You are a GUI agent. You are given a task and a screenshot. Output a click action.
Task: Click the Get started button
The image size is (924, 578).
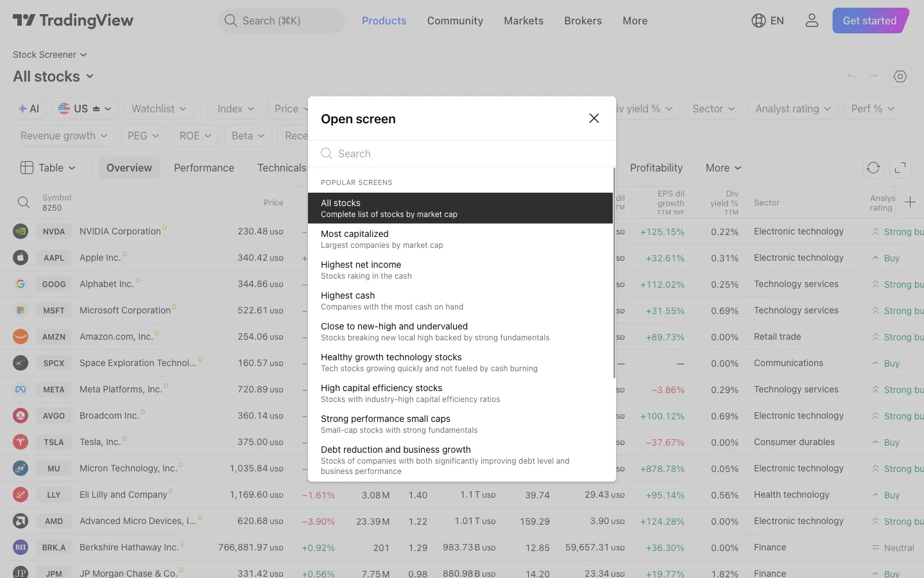[870, 21]
